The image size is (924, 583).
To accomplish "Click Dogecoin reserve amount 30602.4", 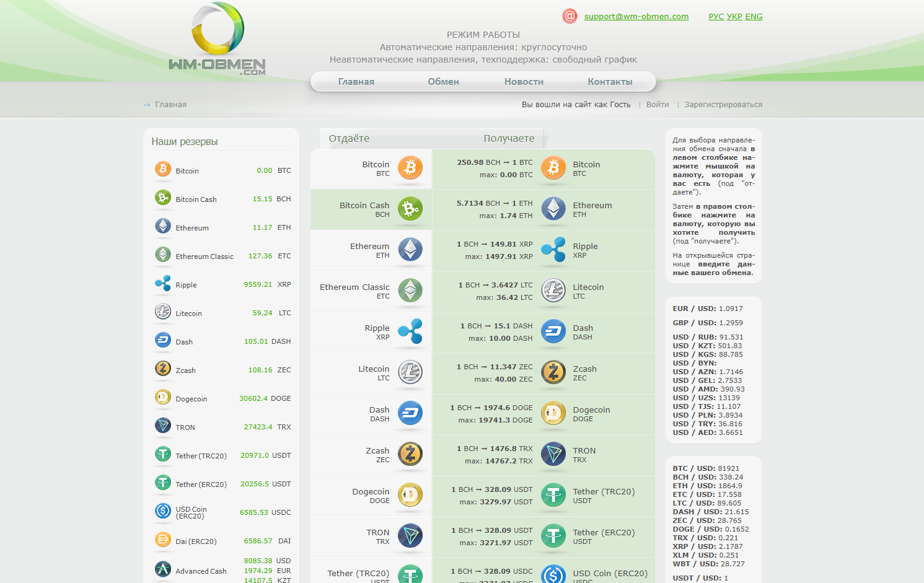I will pos(253,399).
